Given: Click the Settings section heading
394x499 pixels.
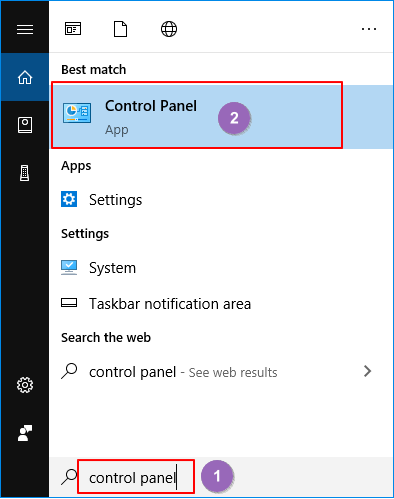Looking at the screenshot, I should click(x=85, y=234).
